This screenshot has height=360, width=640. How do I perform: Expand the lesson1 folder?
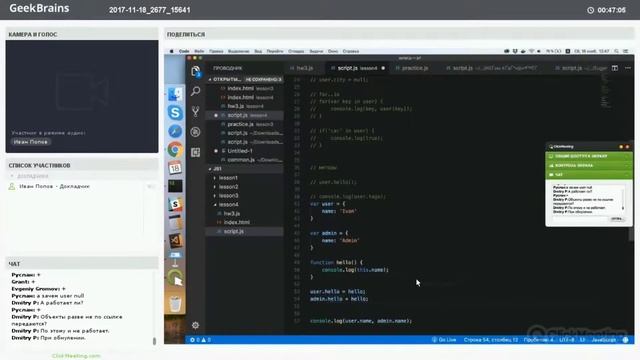(x=215, y=178)
